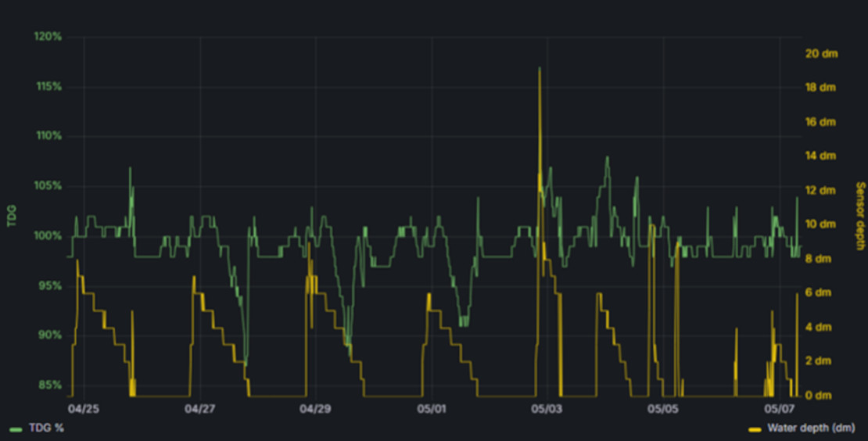Screen dimensions: 868x441
Task: Click the 05/05 date label on x-axis
Action: tap(663, 409)
